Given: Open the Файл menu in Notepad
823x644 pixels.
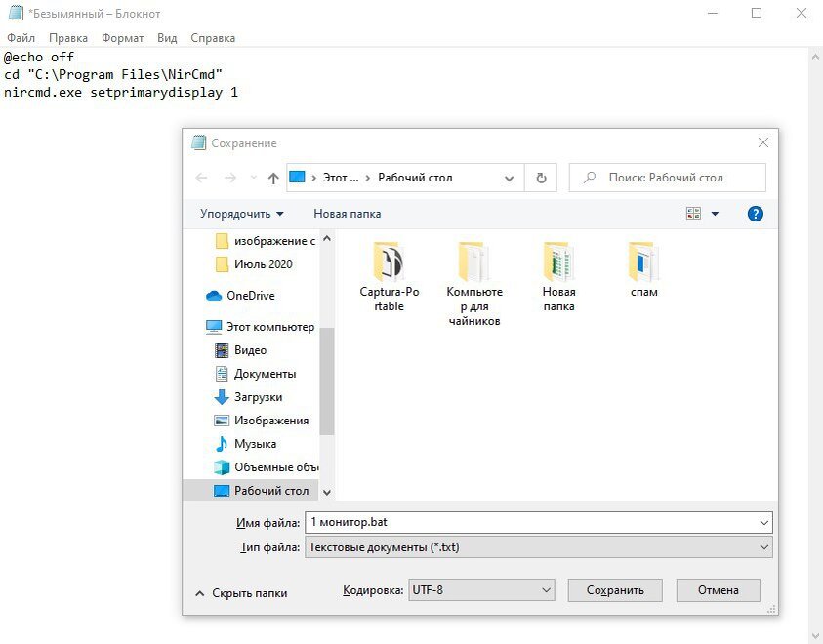Looking at the screenshot, I should click(x=21, y=38).
